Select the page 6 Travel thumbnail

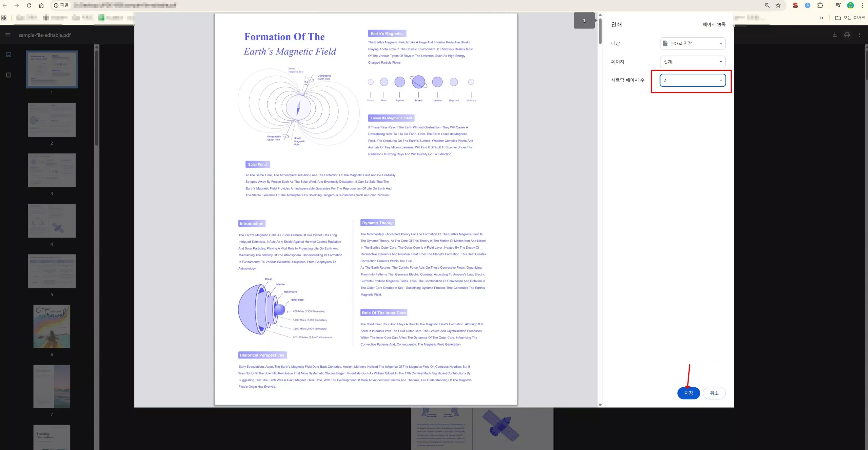(52, 326)
